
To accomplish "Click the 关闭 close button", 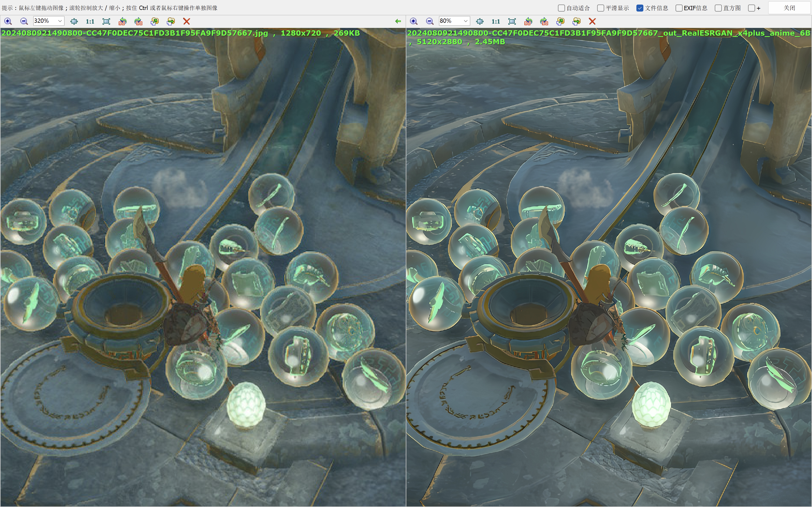I will (789, 8).
